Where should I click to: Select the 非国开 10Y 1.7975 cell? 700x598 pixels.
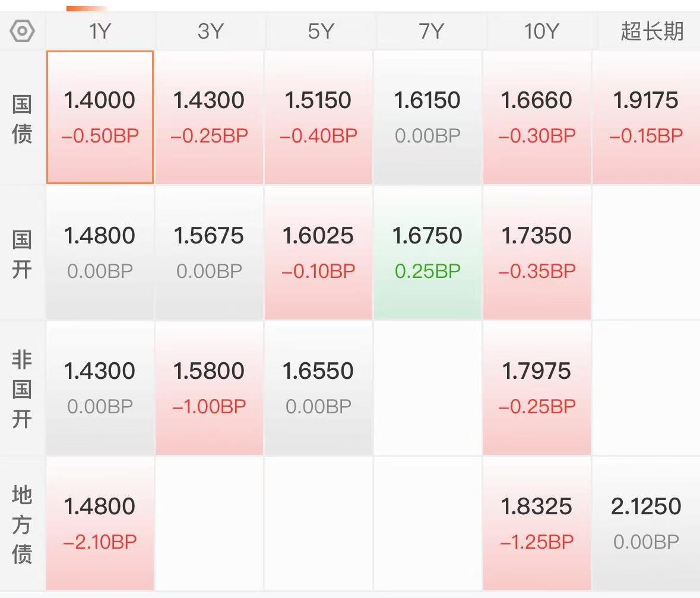[x=537, y=388]
